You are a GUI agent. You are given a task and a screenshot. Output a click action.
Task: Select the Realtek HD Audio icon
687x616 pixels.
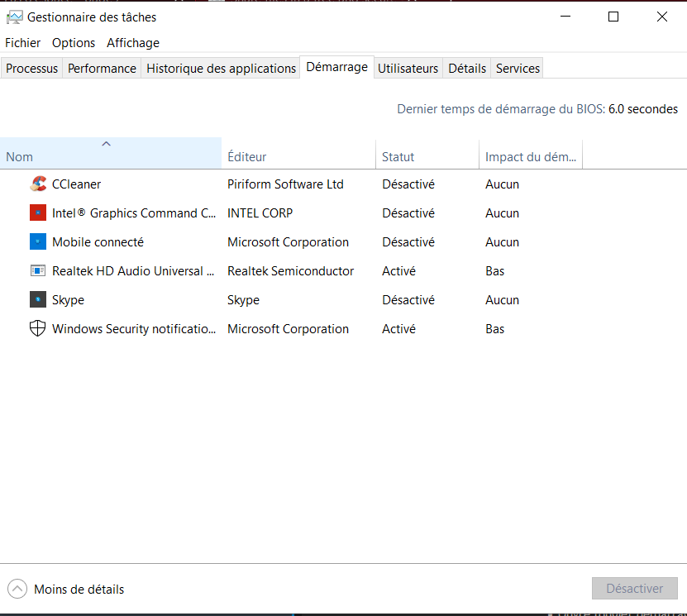37,271
